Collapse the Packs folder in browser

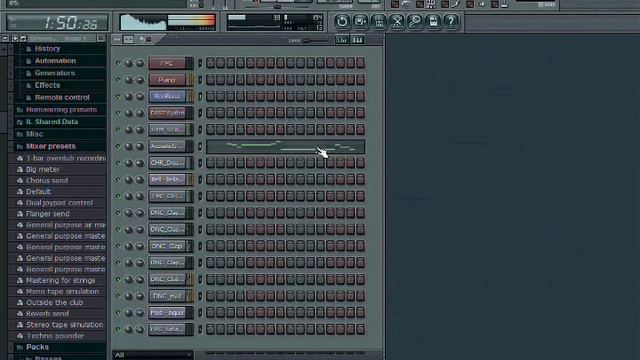click(20, 347)
